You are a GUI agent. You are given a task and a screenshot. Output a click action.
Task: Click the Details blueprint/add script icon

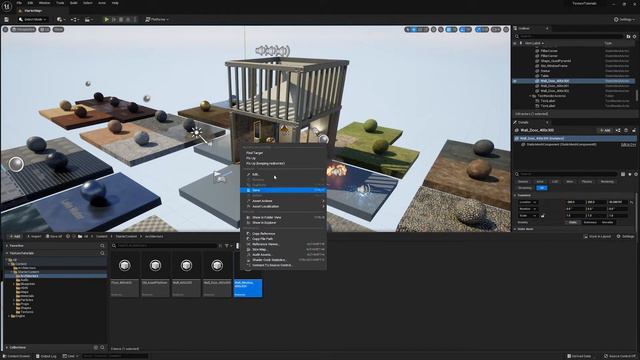pos(618,130)
